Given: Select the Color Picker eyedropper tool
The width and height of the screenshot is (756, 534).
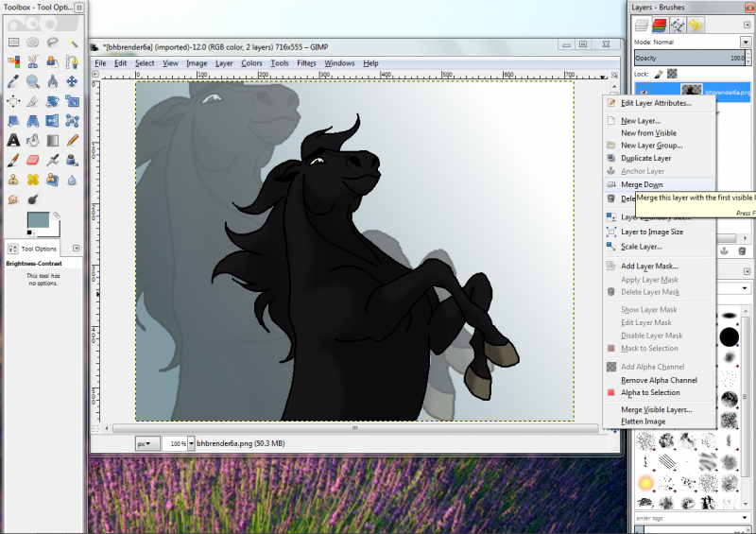Looking at the screenshot, I should 13,81.
